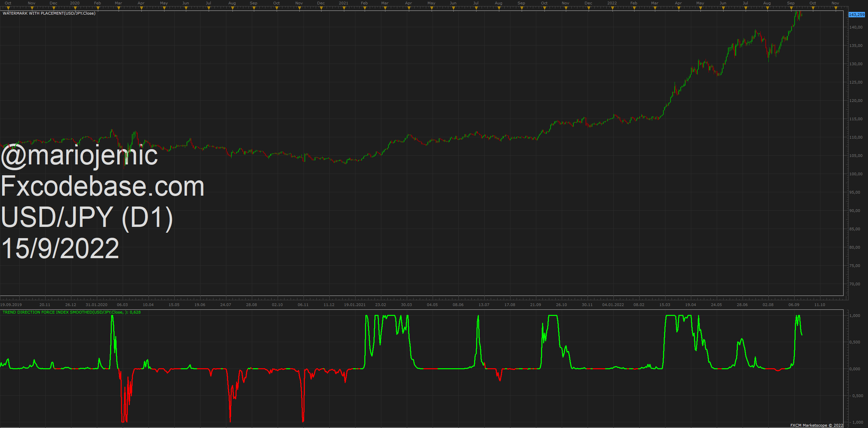The image size is (868, 428).
Task: Click the 31.01.2020 date on time axis
Action: point(97,305)
